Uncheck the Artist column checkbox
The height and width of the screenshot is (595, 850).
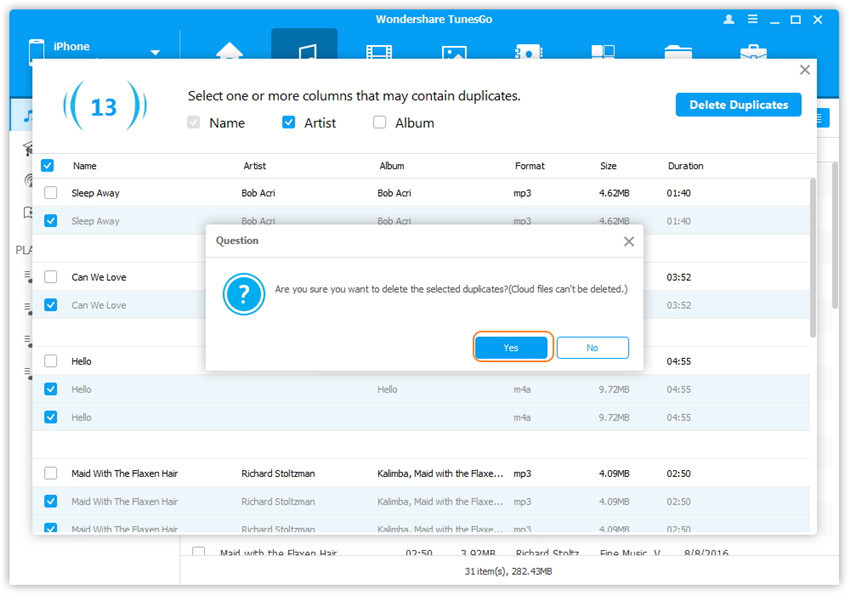[x=289, y=123]
